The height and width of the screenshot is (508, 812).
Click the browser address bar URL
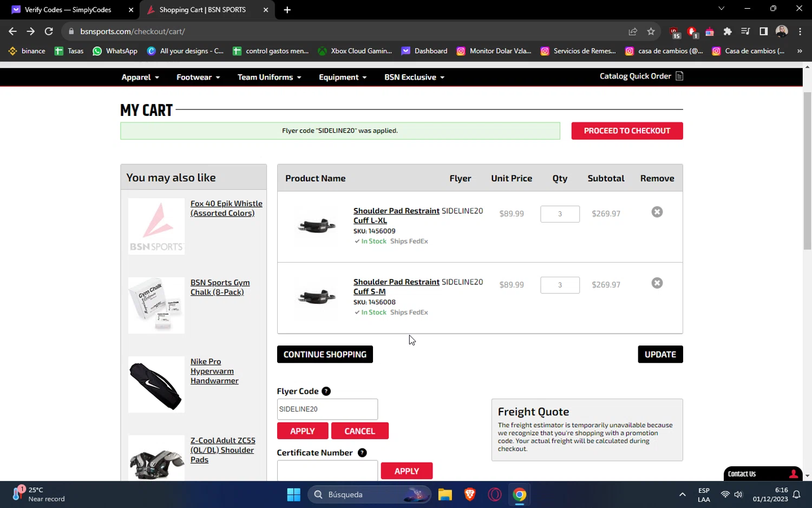(x=133, y=31)
